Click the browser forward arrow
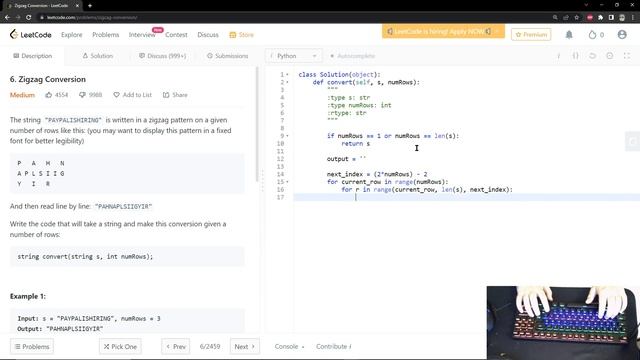 (18, 17)
